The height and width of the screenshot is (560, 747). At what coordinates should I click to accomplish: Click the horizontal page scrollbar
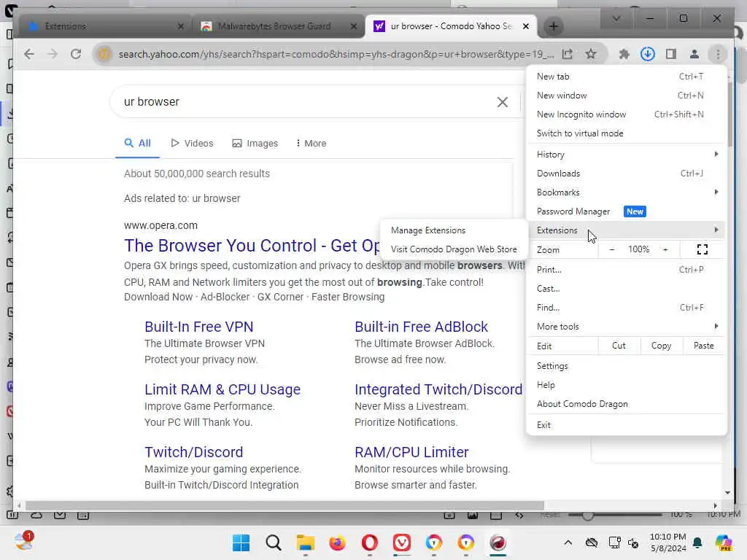285,506
